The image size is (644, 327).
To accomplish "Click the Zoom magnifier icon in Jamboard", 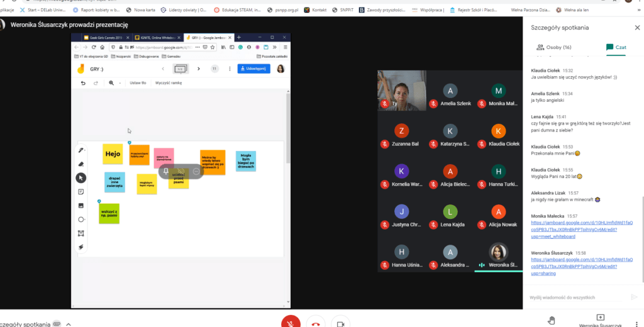I will 111,83.
